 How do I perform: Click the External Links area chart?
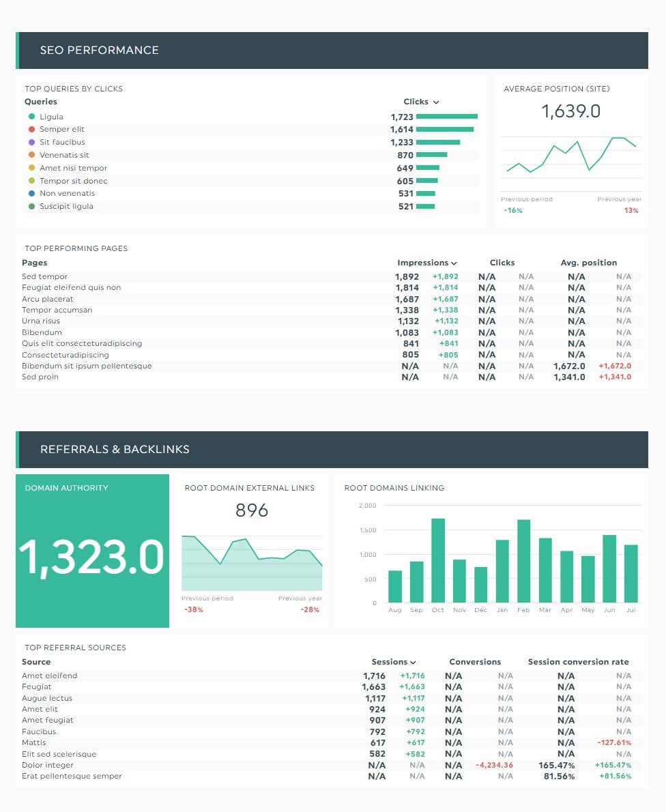[252, 563]
